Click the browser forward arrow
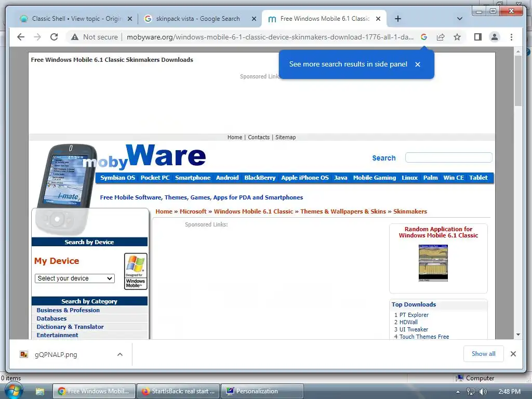This screenshot has height=399, width=532. pyautogui.click(x=37, y=37)
